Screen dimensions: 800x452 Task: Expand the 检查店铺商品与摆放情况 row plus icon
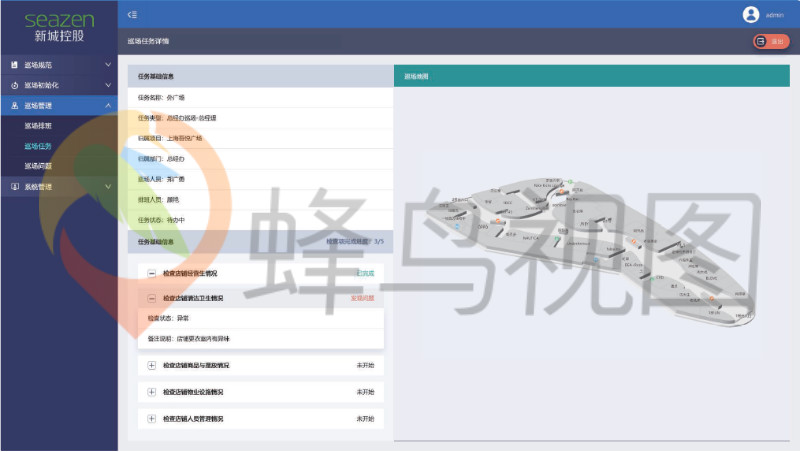pos(152,365)
